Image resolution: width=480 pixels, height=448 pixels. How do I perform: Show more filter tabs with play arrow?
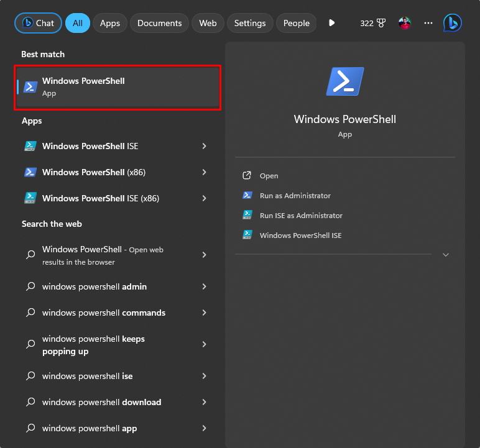[x=331, y=23]
